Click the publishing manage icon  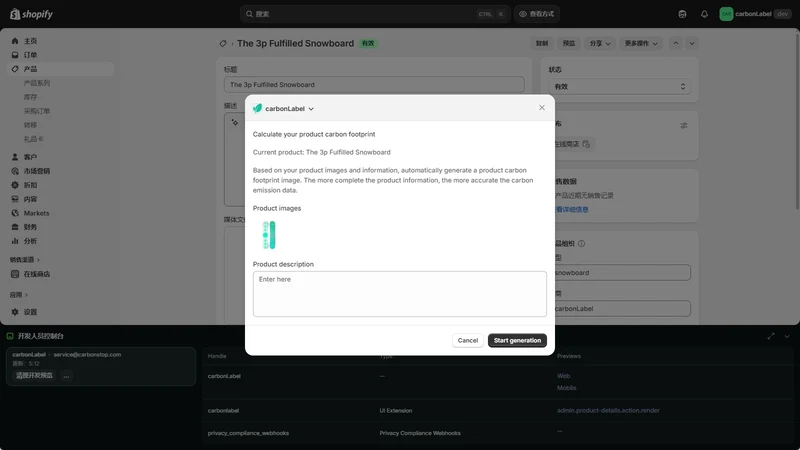pyautogui.click(x=684, y=125)
